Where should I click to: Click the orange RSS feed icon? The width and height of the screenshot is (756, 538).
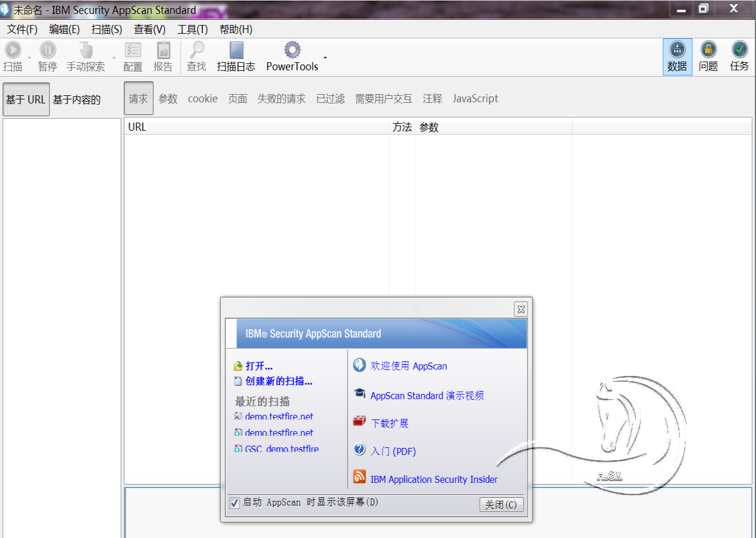pyautogui.click(x=360, y=477)
